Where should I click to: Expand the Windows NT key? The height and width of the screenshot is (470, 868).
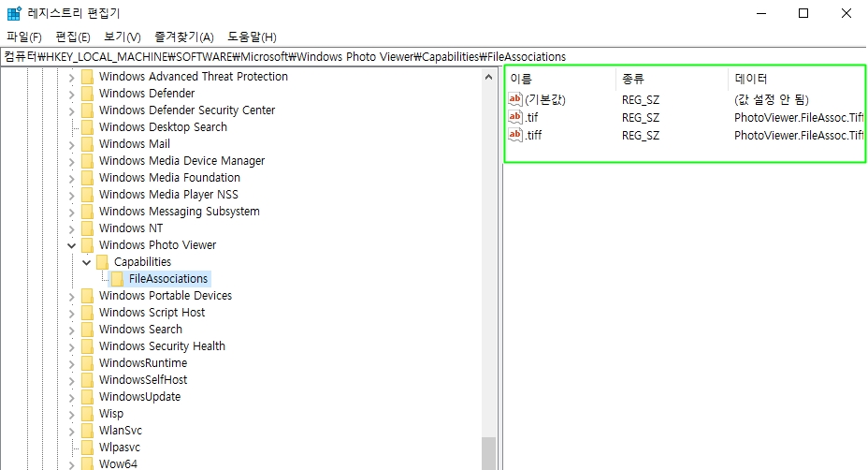pyautogui.click(x=71, y=229)
